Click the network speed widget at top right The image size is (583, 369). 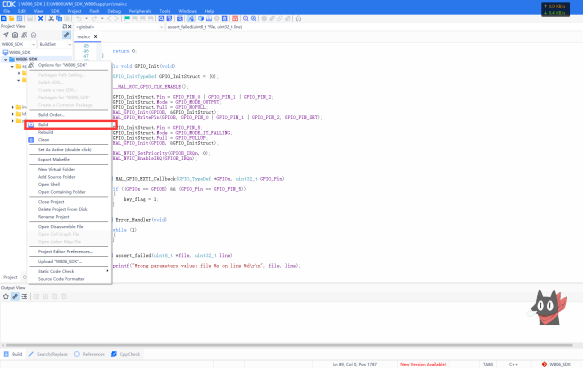(555, 9)
